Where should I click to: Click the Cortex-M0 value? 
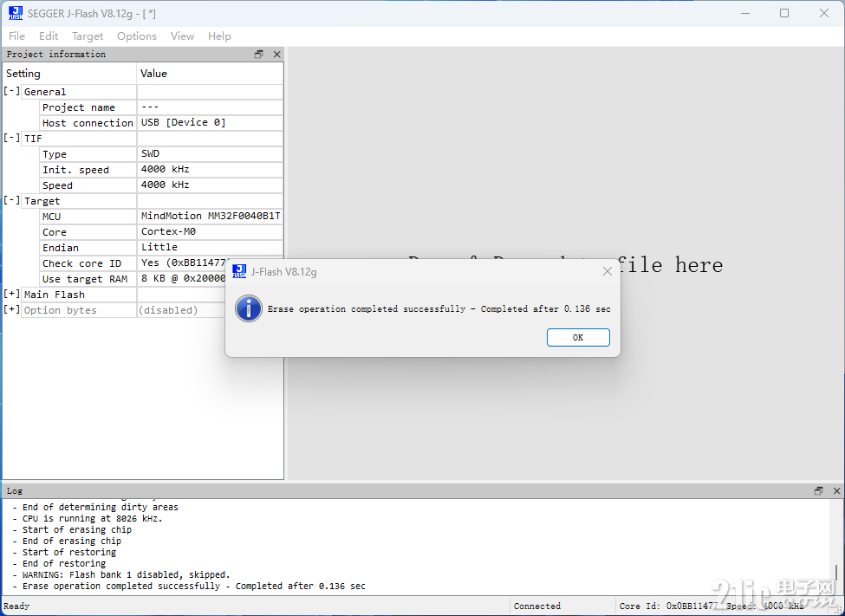click(x=168, y=231)
